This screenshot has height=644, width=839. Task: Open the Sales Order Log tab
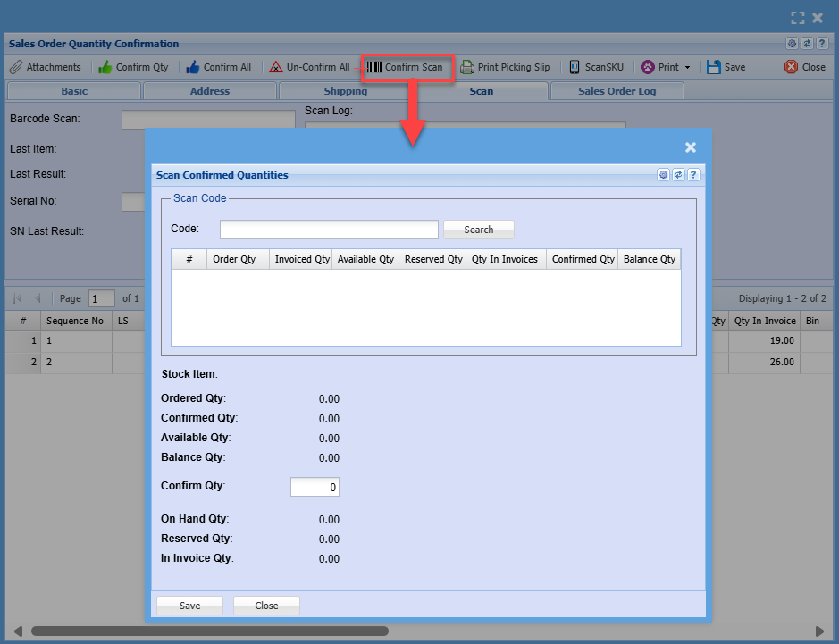[x=617, y=91]
